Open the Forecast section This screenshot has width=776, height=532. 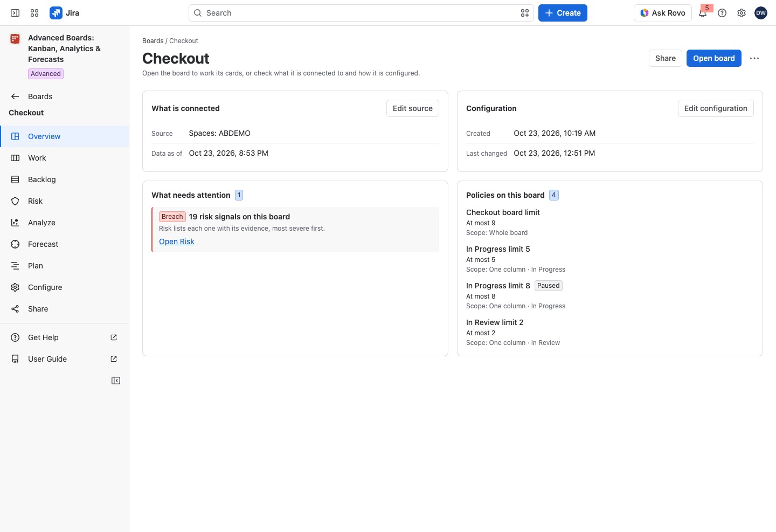pos(65,244)
